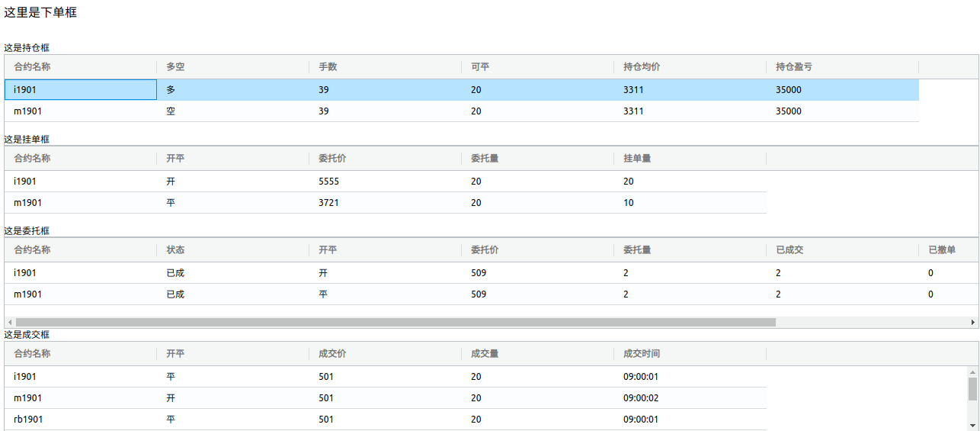Viewport: 980px width, 431px height.
Task: Click the 可平 column header
Action: 538,67
